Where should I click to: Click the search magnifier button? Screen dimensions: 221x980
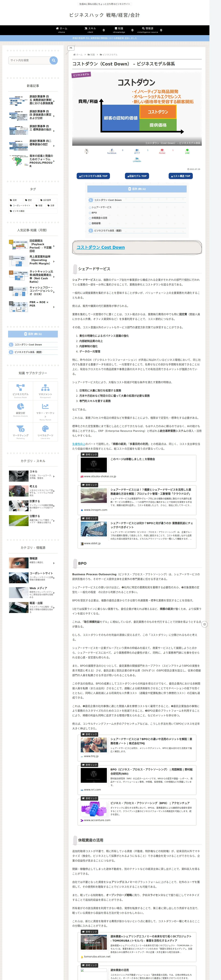[x=53, y=60]
